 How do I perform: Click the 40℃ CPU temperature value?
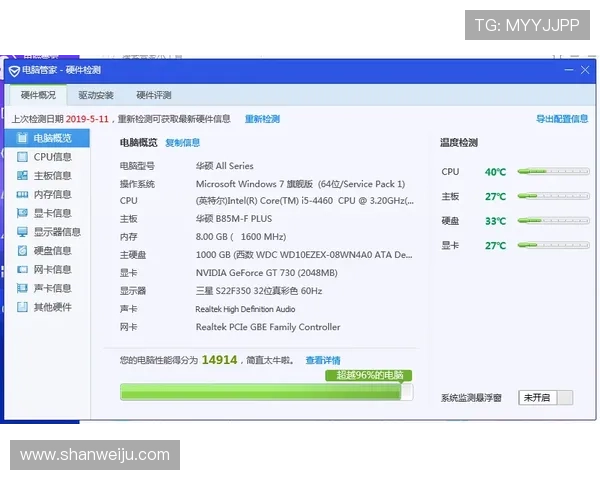coord(495,172)
